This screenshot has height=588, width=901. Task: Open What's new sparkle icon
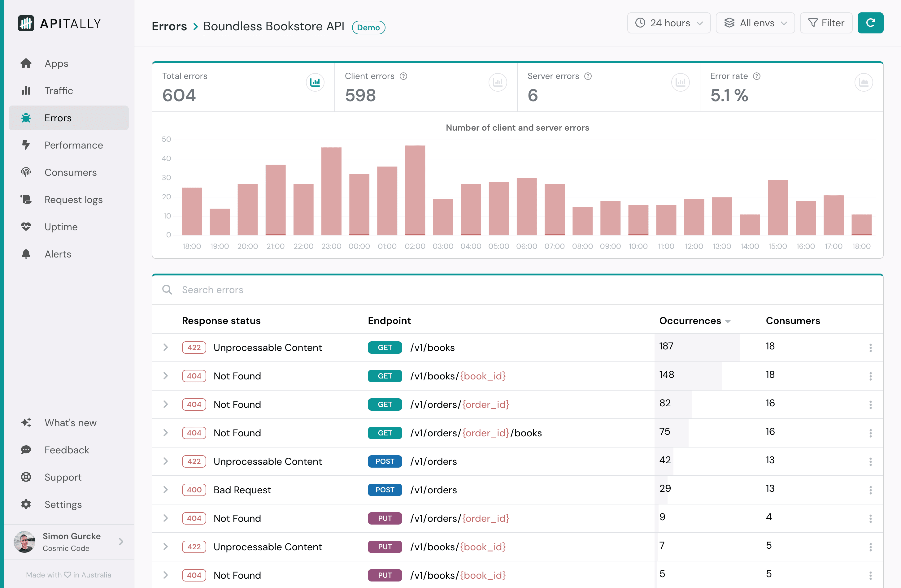(26, 423)
